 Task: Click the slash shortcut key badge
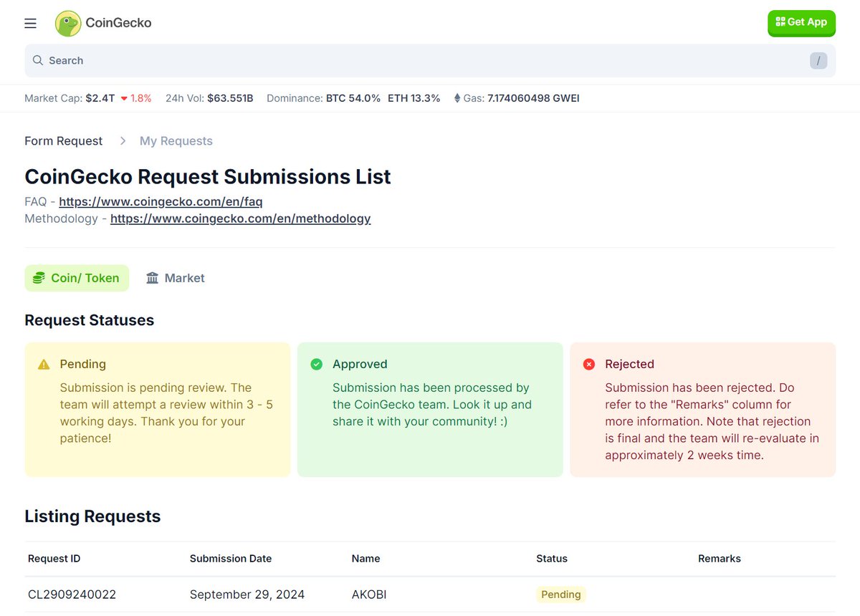click(x=818, y=61)
